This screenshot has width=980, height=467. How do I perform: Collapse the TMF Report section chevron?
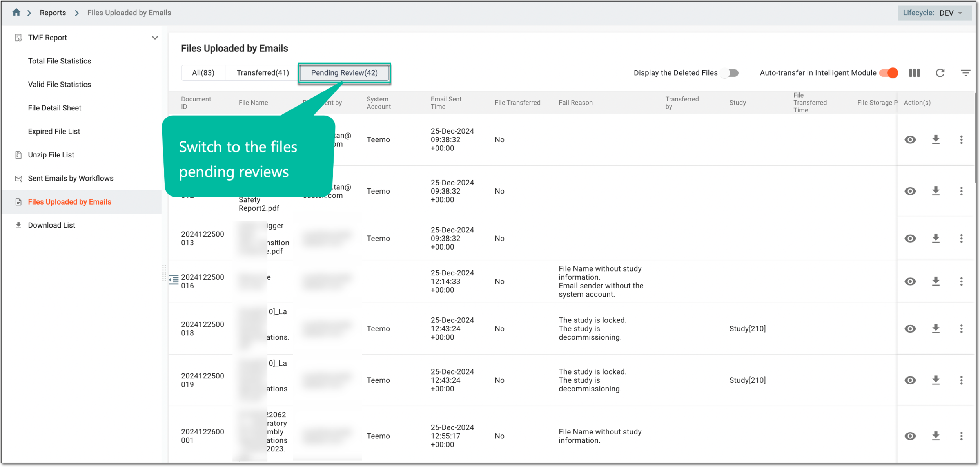click(x=155, y=38)
